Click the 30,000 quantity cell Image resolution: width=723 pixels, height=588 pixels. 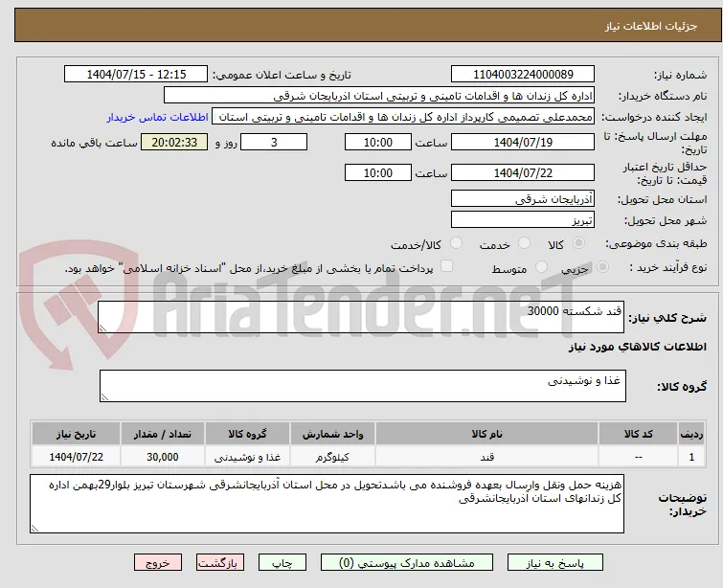click(x=162, y=457)
